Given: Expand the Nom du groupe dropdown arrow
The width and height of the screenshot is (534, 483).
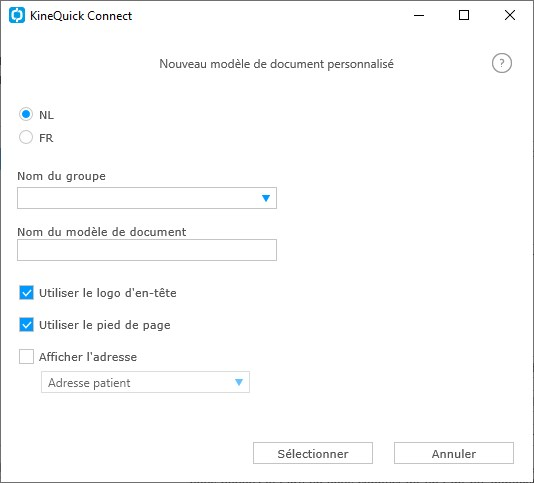Looking at the screenshot, I should [266, 198].
